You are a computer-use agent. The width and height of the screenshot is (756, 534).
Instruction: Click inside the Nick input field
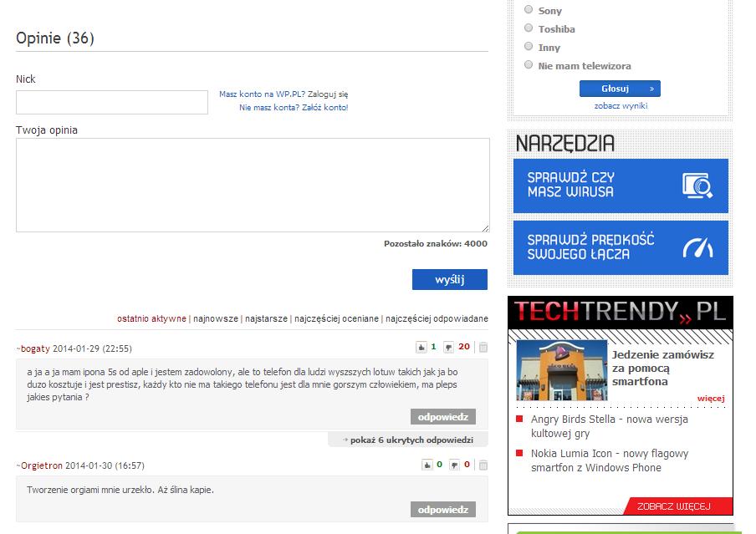point(112,102)
